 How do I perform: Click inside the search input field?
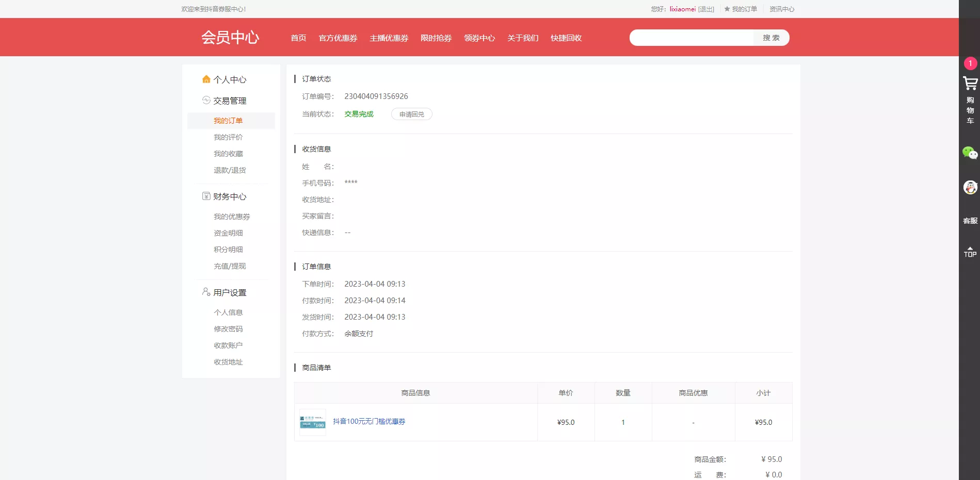(692, 38)
